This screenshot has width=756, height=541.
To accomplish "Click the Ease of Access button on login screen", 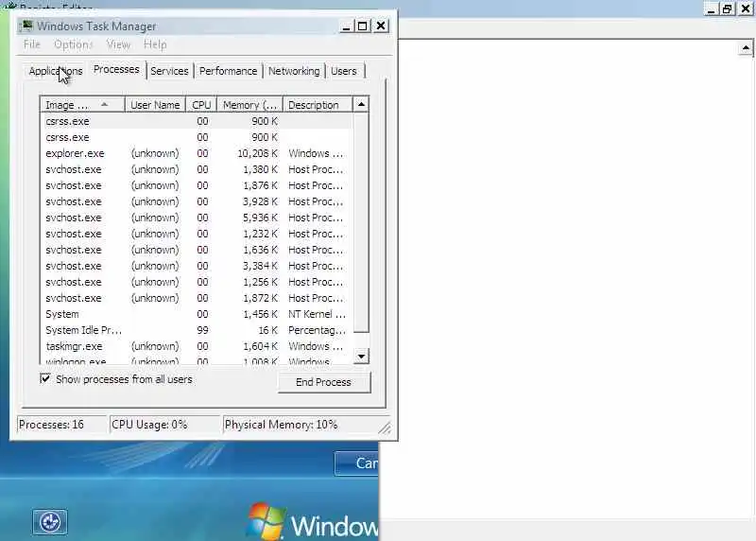I will [x=50, y=522].
